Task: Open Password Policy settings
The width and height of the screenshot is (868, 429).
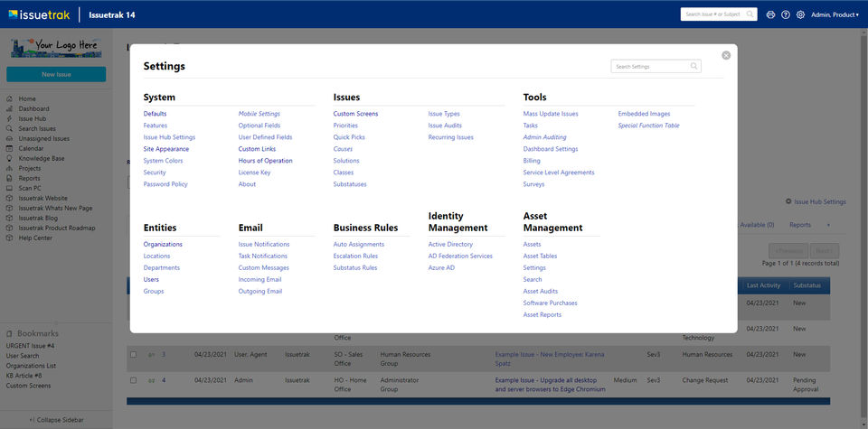Action: (165, 184)
